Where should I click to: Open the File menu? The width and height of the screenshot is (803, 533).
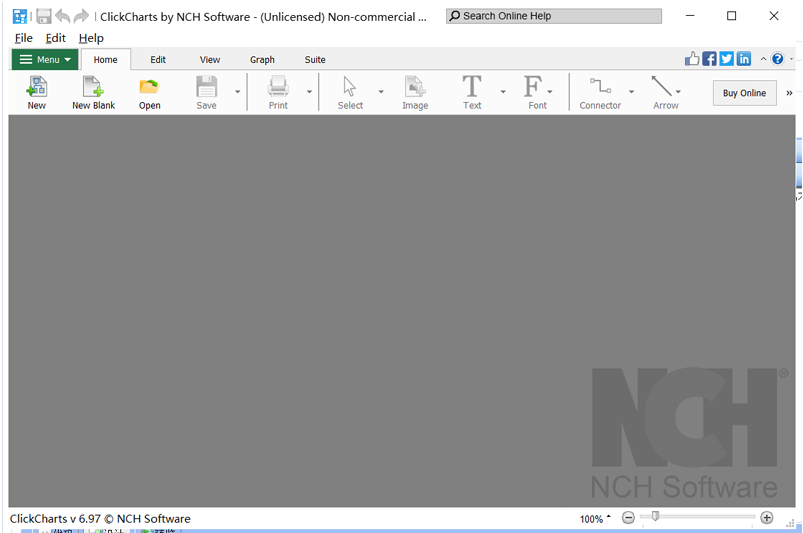[24, 38]
